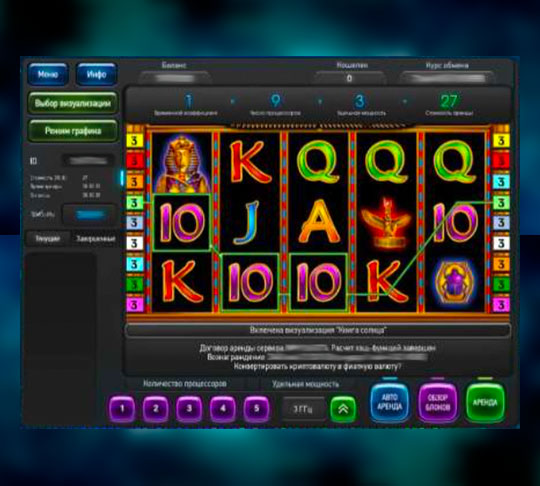Click the specific power value 3
Viewport: 540px width, 486px height.
pyautogui.click(x=360, y=101)
